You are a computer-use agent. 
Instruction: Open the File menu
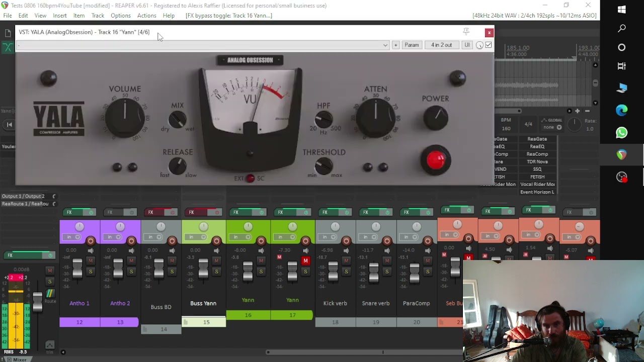(x=8, y=16)
